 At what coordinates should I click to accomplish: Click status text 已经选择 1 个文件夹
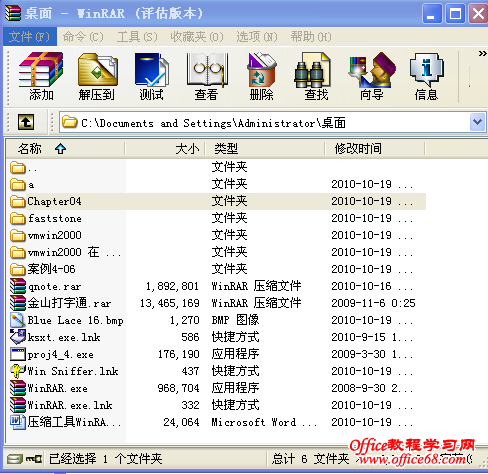pos(105,459)
